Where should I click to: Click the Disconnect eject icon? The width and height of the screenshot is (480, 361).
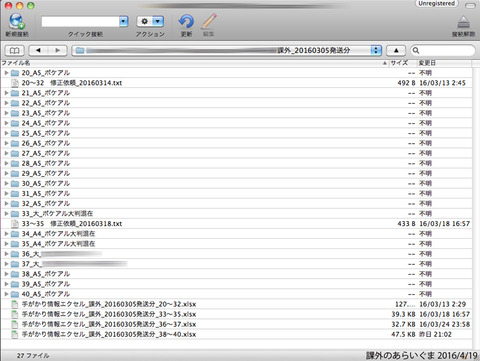pyautogui.click(x=463, y=22)
